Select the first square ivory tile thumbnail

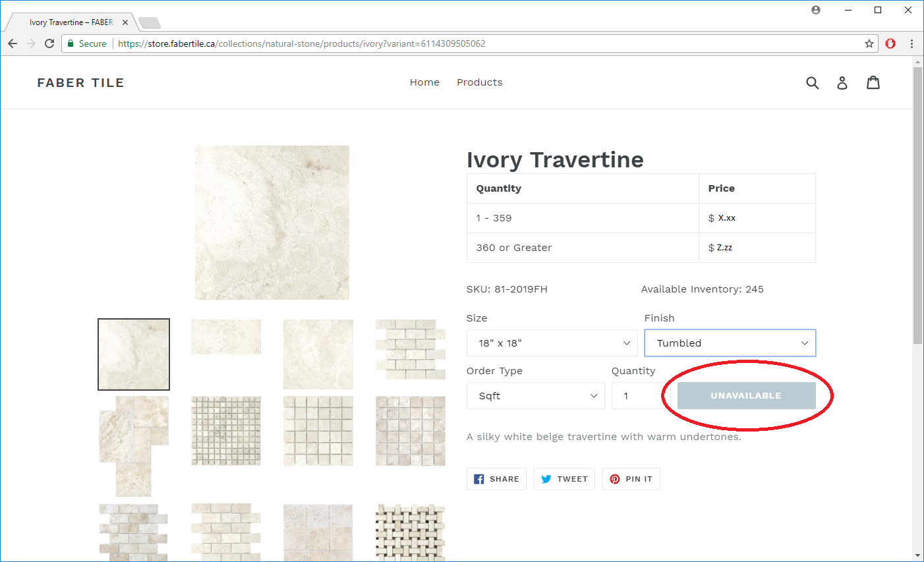coord(134,354)
